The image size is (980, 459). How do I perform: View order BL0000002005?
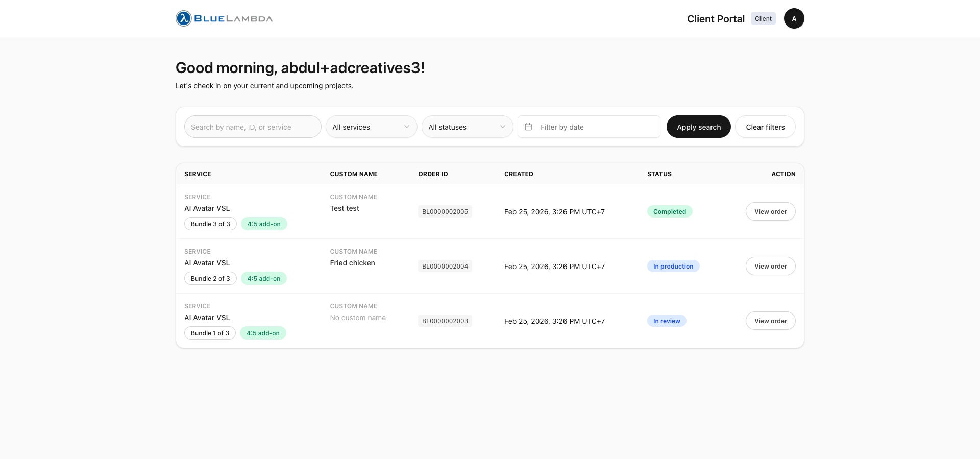pos(770,211)
